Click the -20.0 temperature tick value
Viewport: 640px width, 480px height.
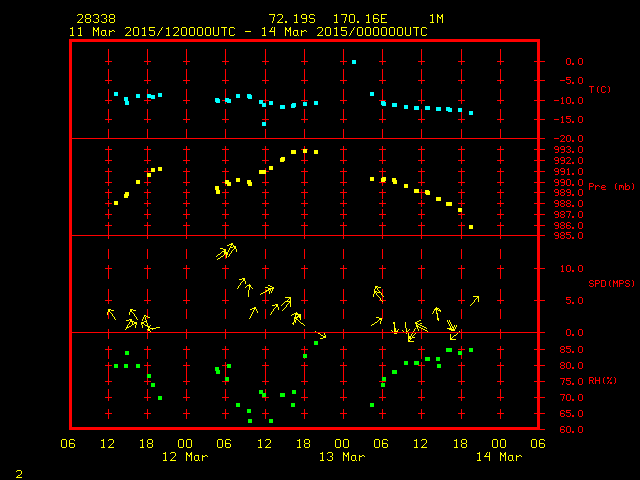(568, 139)
